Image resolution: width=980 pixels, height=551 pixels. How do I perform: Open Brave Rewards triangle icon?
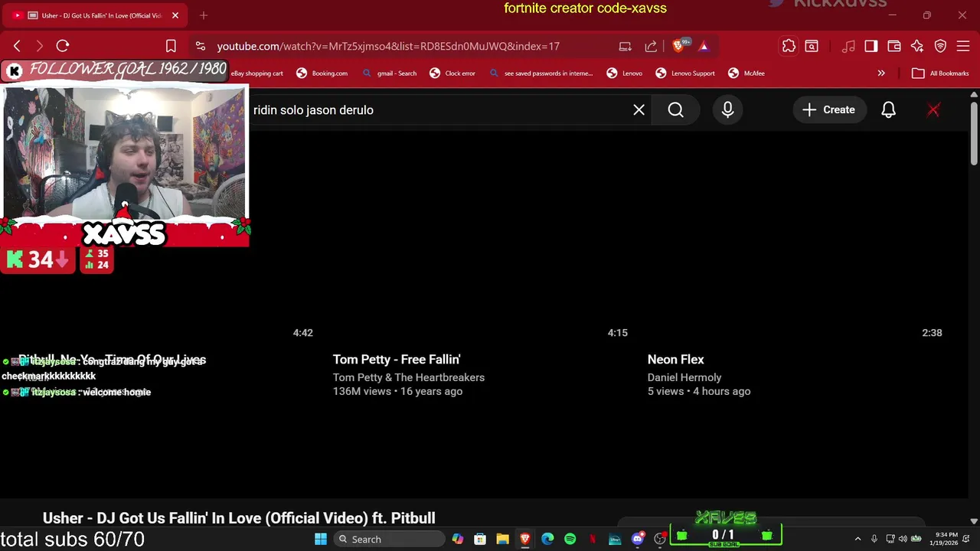[704, 46]
